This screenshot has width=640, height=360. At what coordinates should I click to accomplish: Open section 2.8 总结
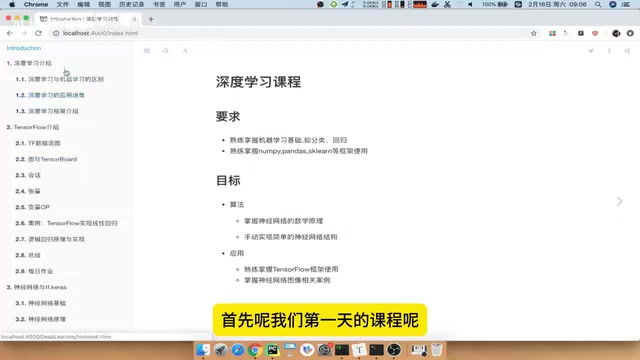tap(28, 255)
